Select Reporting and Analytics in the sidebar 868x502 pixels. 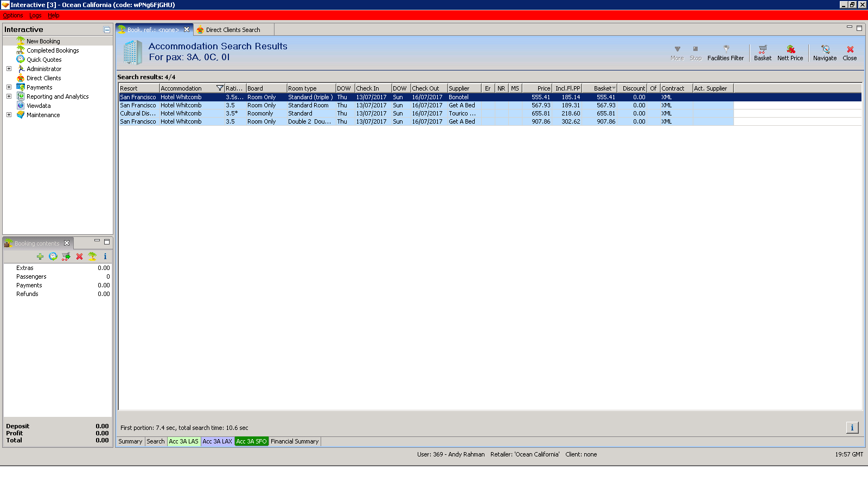click(58, 96)
